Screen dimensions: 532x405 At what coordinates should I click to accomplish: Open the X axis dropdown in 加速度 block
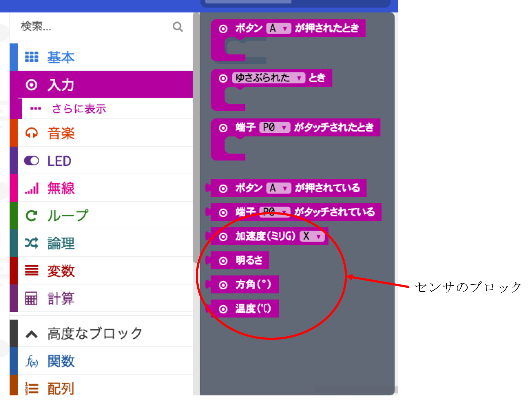312,236
